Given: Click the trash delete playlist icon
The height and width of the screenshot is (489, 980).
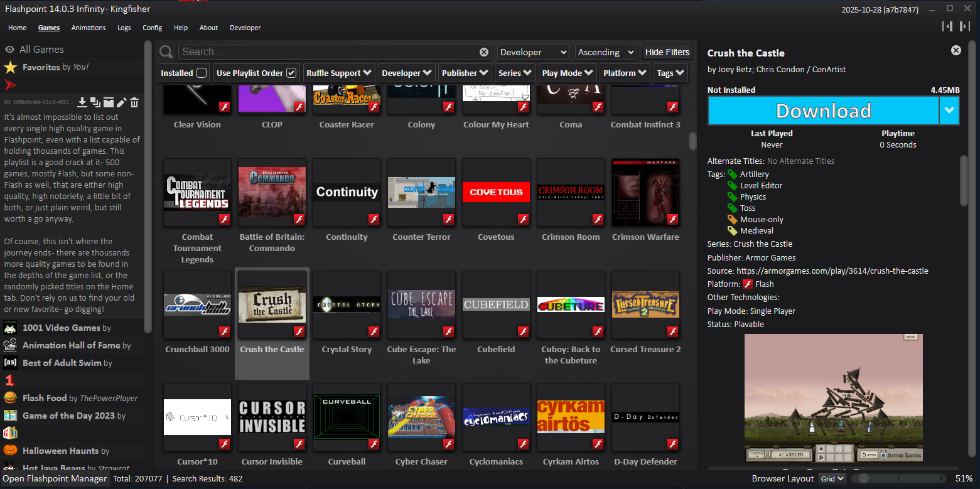Looking at the screenshot, I should tap(134, 102).
